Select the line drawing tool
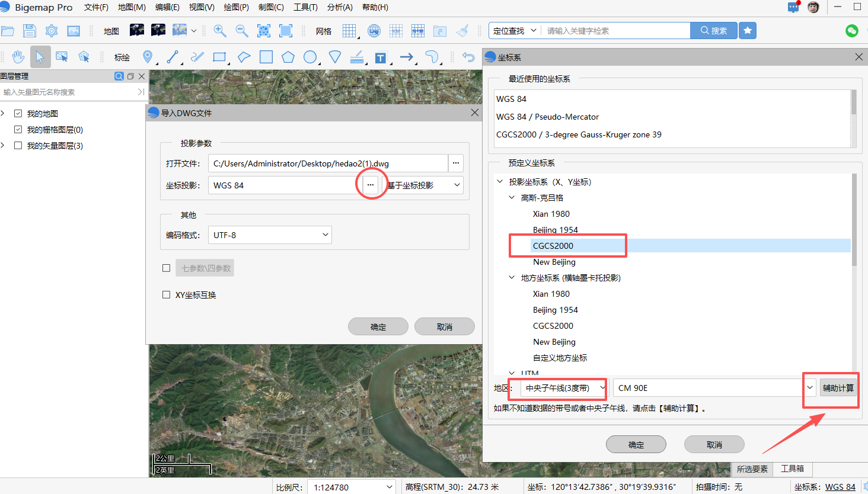This screenshot has height=494, width=868. pos(173,57)
